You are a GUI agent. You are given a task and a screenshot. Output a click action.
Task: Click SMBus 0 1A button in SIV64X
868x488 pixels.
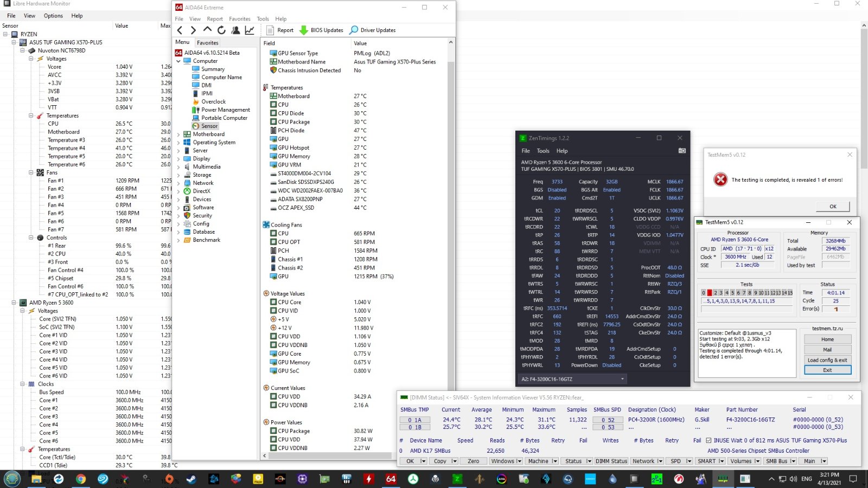pyautogui.click(x=414, y=420)
